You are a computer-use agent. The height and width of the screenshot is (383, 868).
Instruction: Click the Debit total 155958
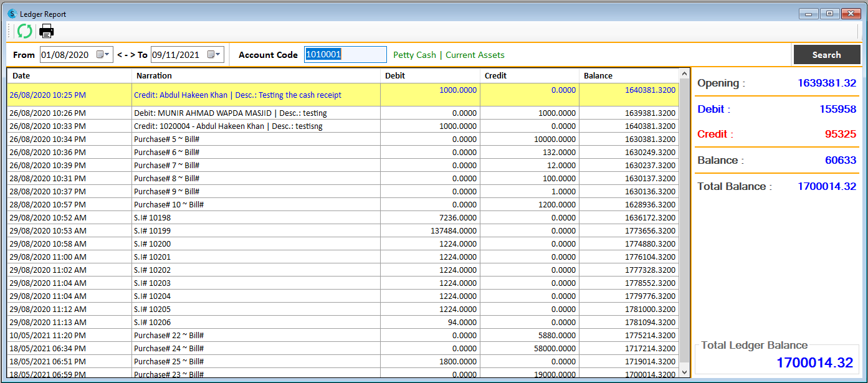pyautogui.click(x=837, y=109)
